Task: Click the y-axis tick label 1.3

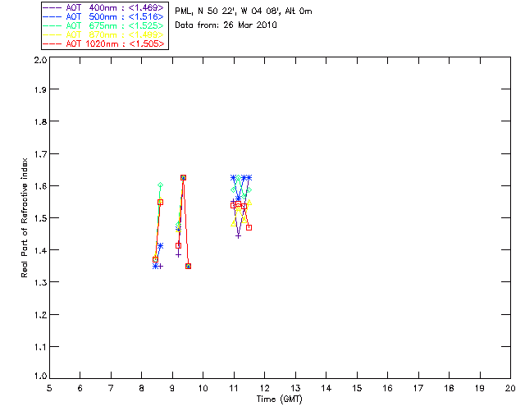Action: [40, 282]
